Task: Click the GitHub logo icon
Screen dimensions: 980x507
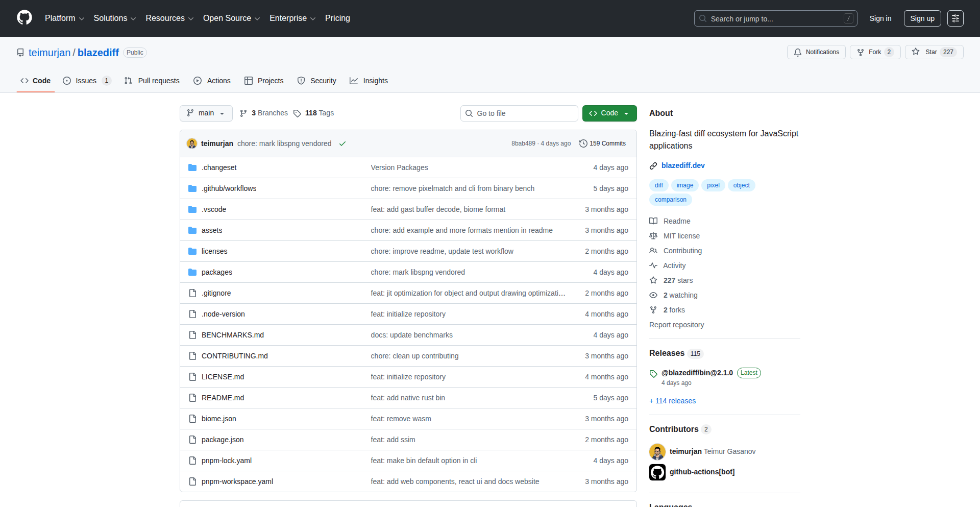Action: pos(24,18)
